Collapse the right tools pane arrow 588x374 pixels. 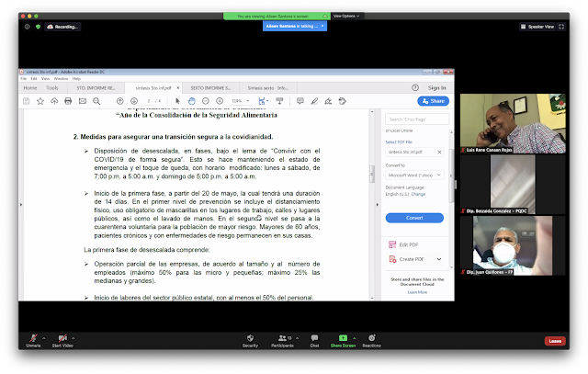[378, 204]
